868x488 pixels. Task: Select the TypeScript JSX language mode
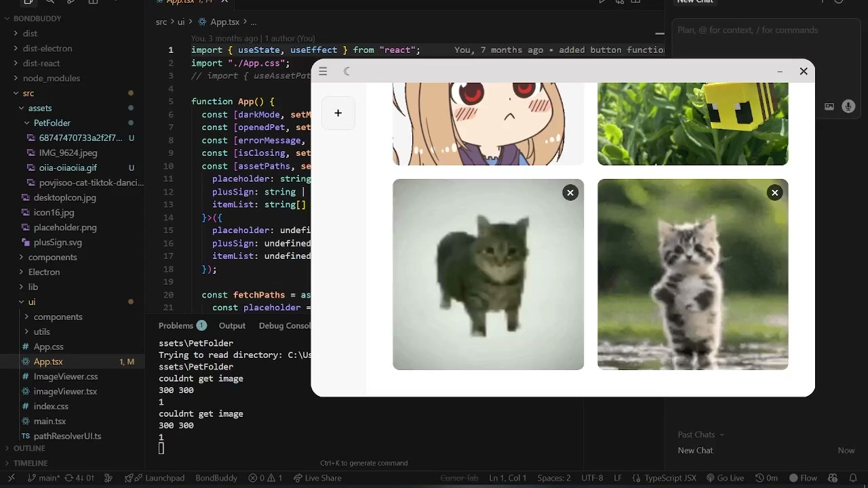click(x=669, y=478)
